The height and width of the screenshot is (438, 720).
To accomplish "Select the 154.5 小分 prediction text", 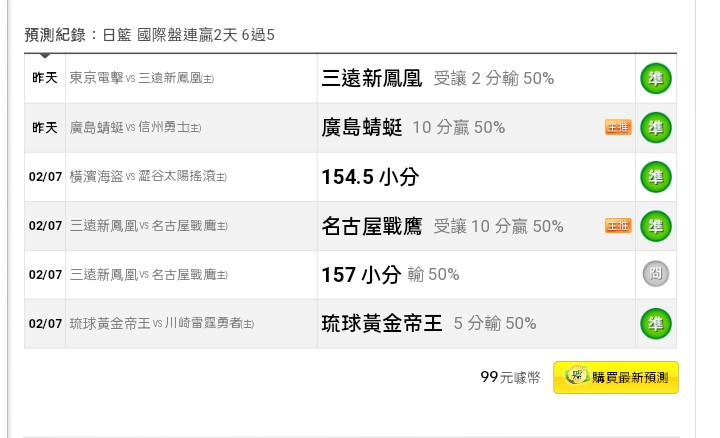I will 370,177.
